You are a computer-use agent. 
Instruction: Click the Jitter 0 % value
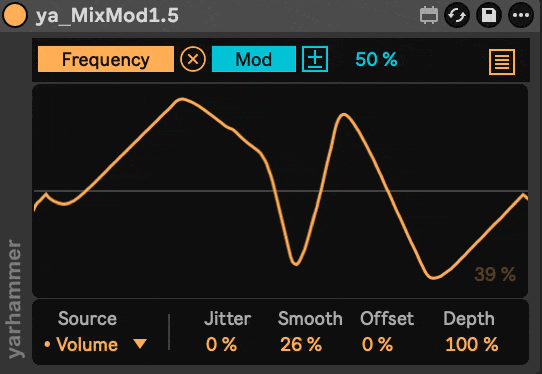click(x=221, y=345)
